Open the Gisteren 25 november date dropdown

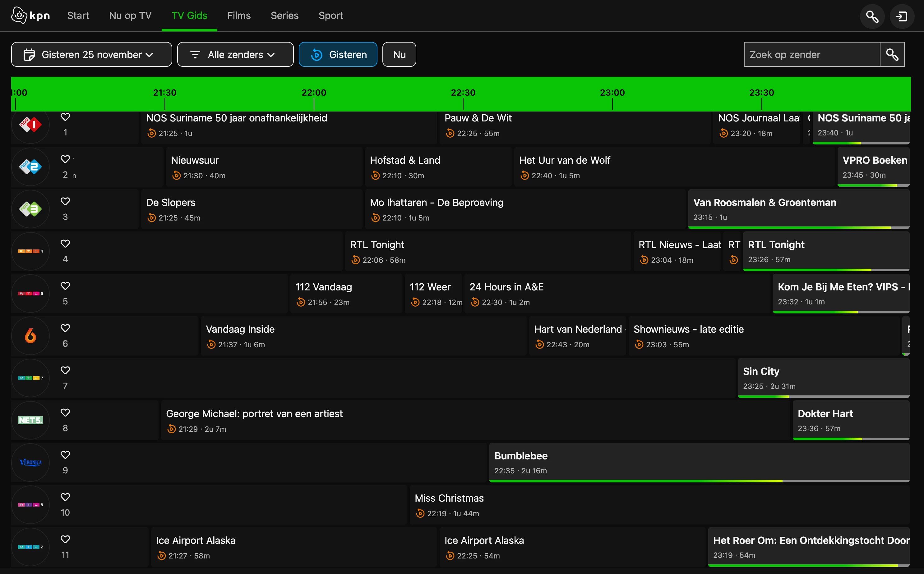92,55
